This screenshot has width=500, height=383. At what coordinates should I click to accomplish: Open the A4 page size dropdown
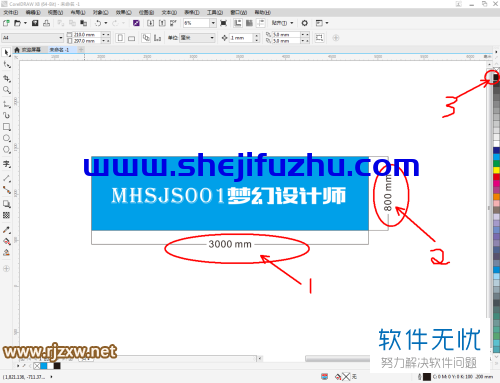point(32,38)
